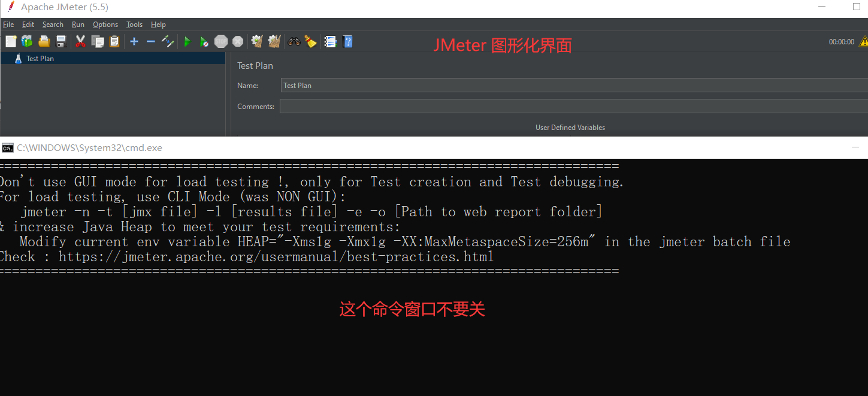Viewport: 868px width, 396px height.
Task: Open the File menu
Action: coord(8,25)
